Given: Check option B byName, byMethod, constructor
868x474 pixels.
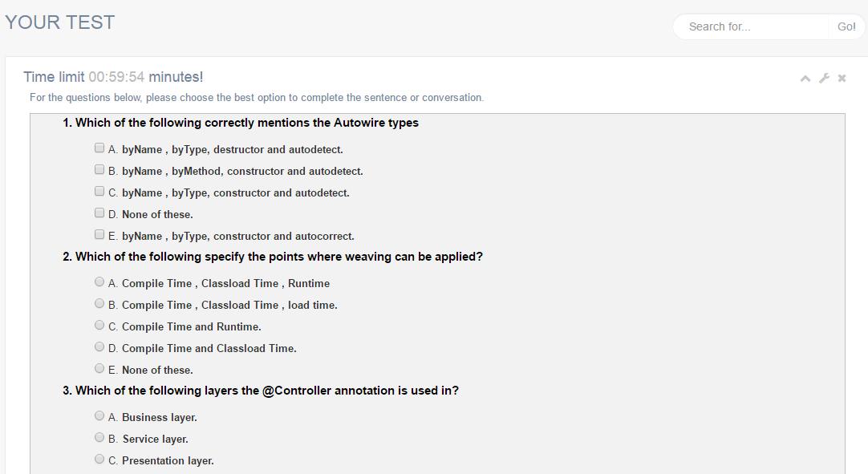Looking at the screenshot, I should [99, 170].
